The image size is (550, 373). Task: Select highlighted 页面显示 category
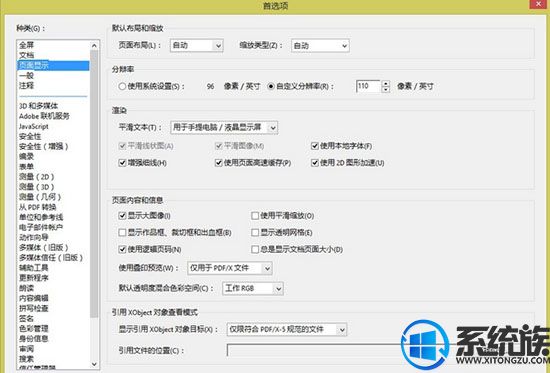click(53, 65)
